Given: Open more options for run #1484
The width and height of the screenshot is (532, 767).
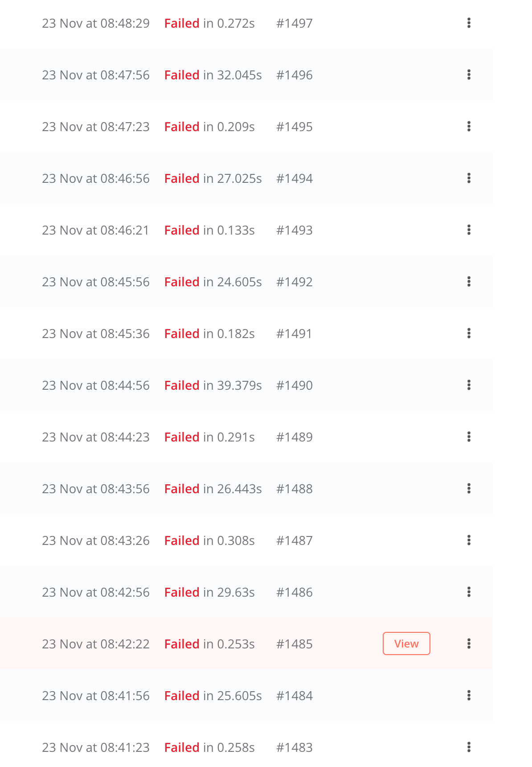Looking at the screenshot, I should pyautogui.click(x=469, y=696).
